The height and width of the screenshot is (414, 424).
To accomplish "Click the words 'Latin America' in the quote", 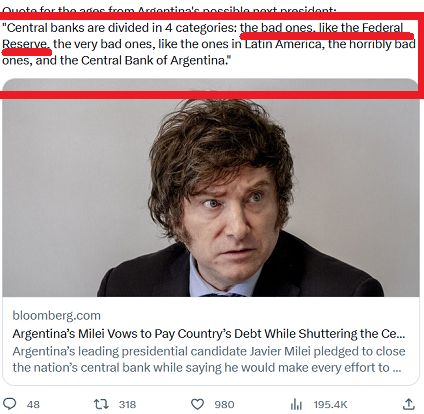I will tap(283, 44).
